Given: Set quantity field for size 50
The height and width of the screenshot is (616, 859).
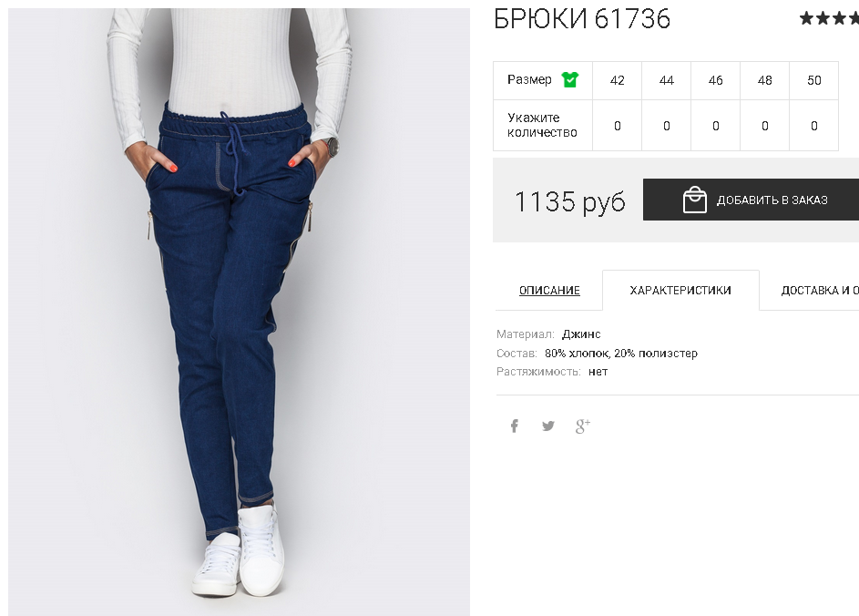Looking at the screenshot, I should click(x=814, y=126).
